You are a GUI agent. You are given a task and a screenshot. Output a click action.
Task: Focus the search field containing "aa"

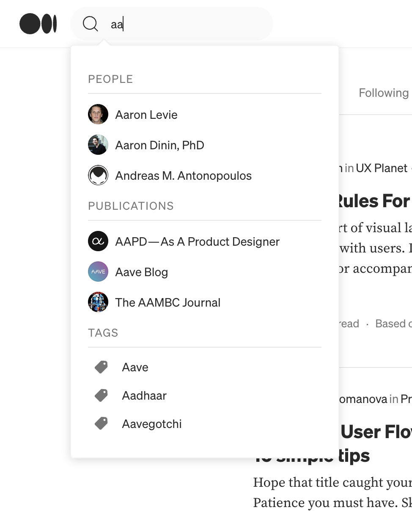pos(186,24)
